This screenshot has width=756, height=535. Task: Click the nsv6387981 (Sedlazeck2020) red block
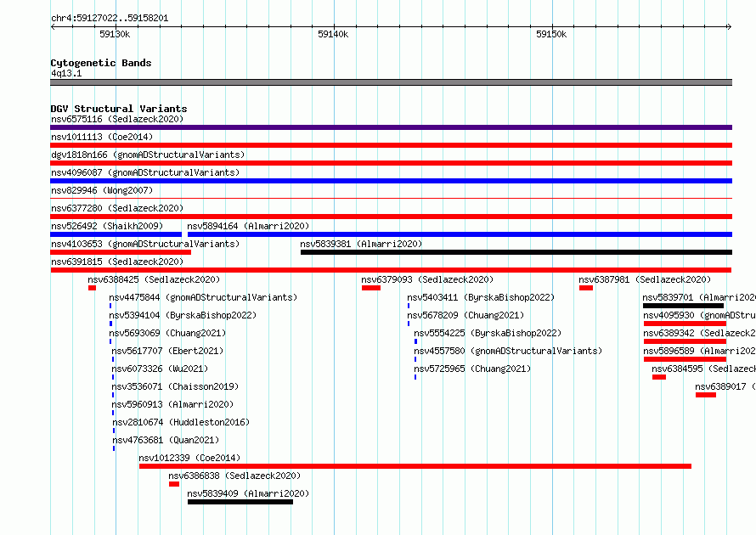[x=586, y=288]
